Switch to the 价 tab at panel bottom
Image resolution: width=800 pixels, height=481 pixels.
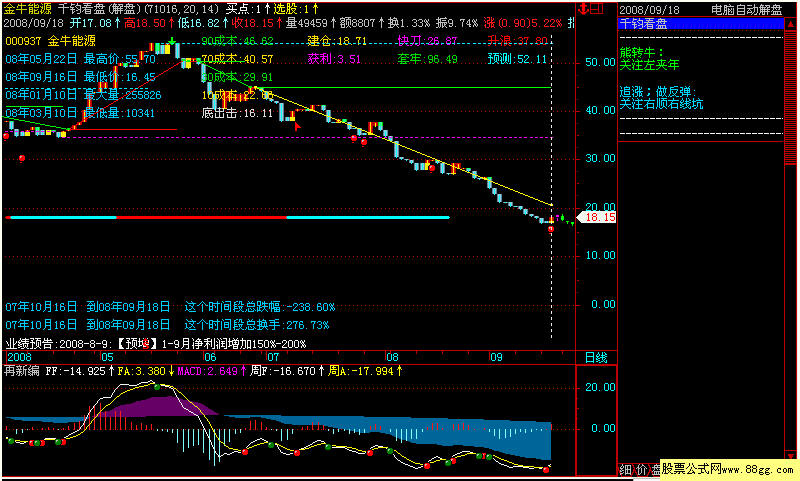(641, 470)
